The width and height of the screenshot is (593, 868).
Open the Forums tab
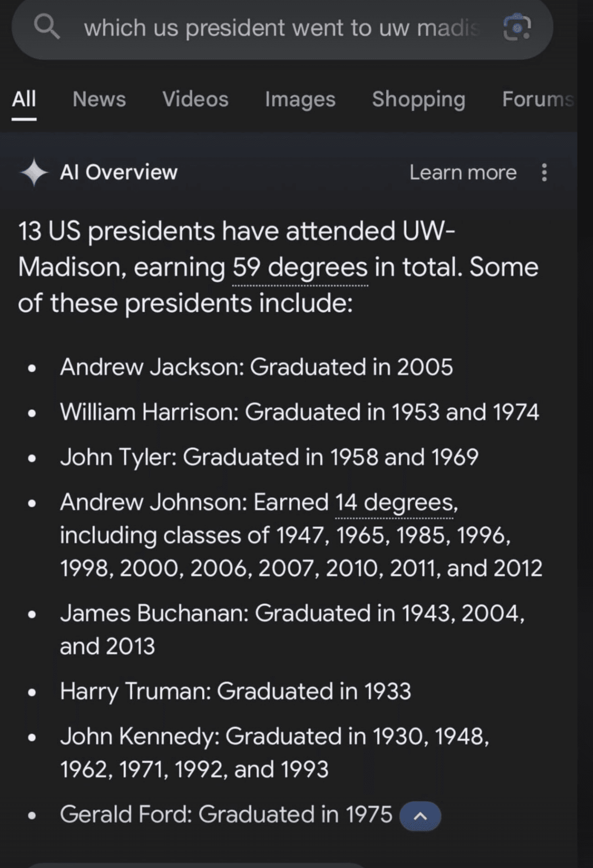click(x=538, y=99)
